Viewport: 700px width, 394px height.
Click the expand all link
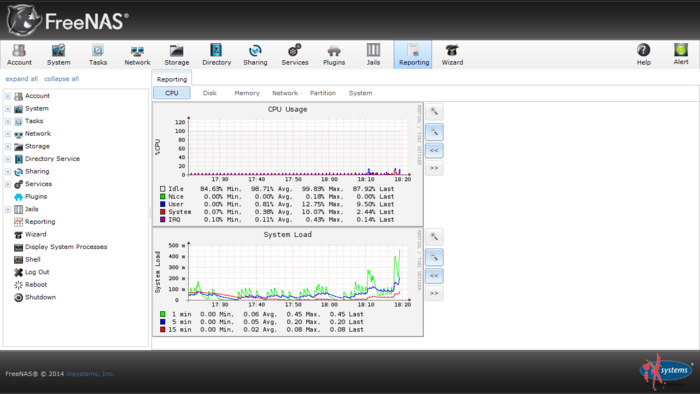(x=21, y=79)
